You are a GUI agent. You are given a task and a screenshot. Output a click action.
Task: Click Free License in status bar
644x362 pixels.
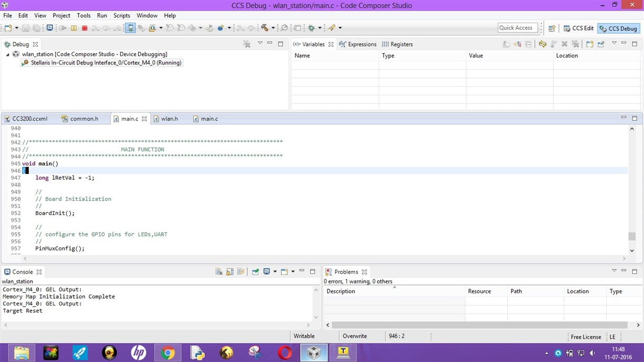(x=586, y=337)
